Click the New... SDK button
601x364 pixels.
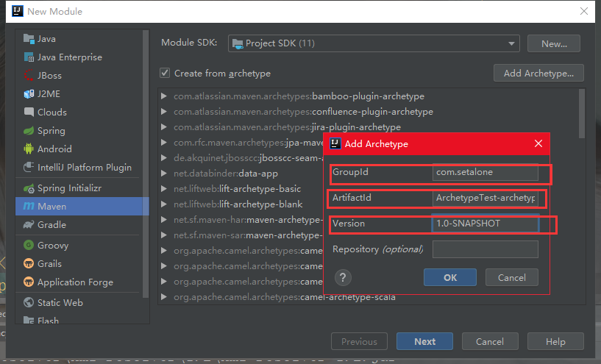(554, 43)
